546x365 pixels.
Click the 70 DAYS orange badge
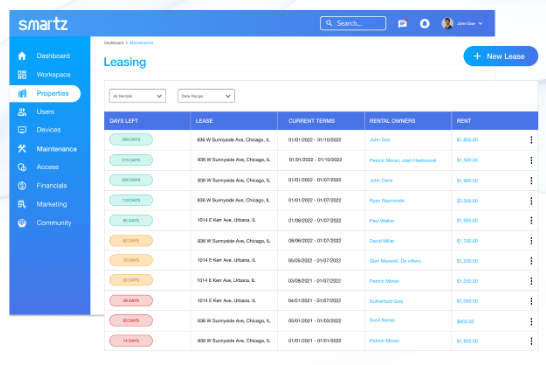pyautogui.click(x=131, y=260)
